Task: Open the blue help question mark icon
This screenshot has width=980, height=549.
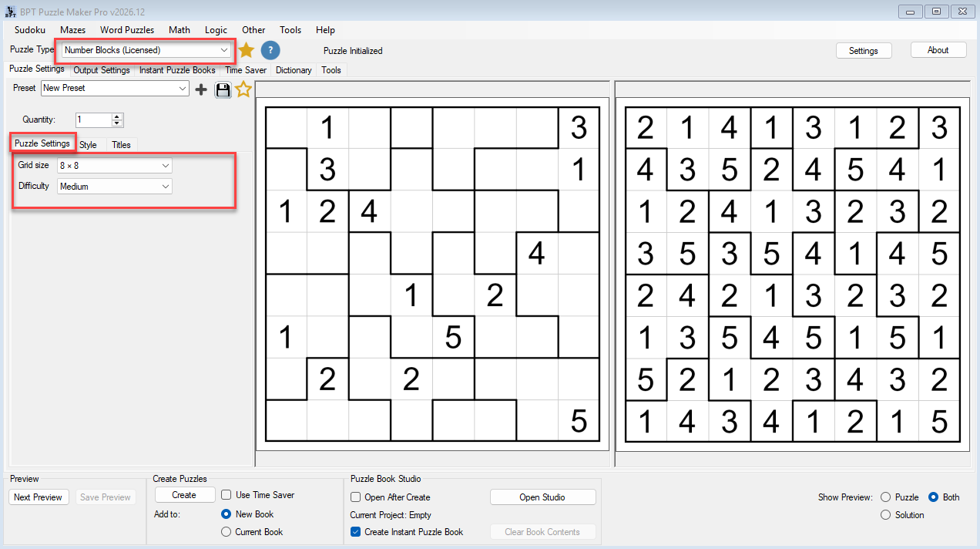Action: coord(270,50)
